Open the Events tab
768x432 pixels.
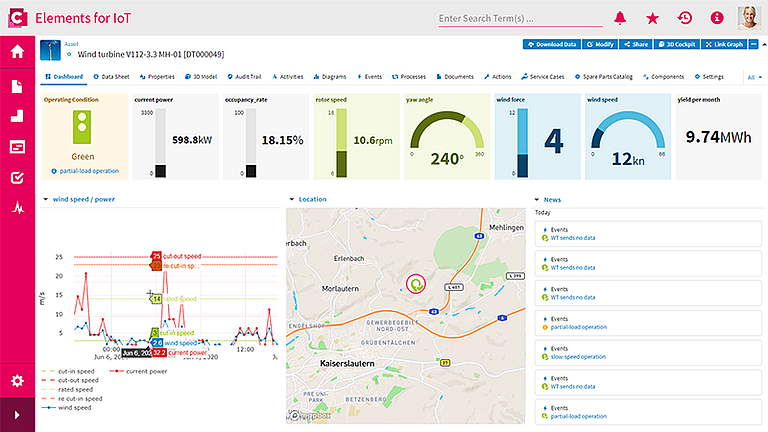pyautogui.click(x=369, y=77)
